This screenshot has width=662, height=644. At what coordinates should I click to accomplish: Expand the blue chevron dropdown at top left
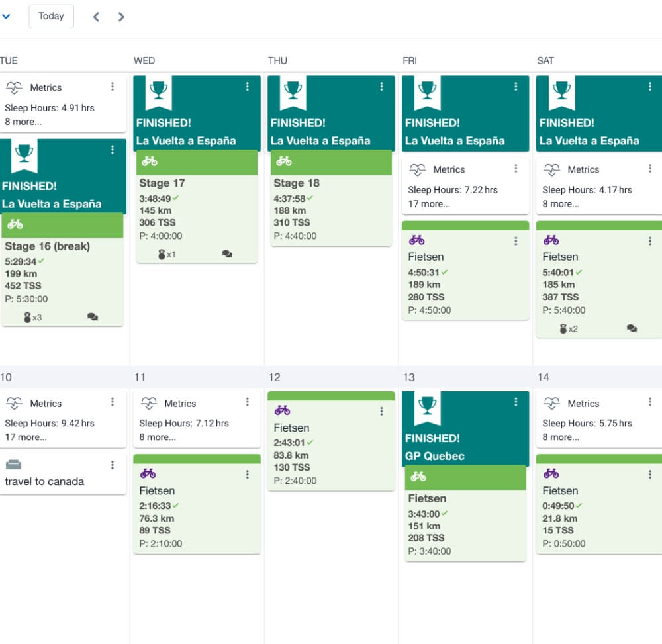pos(7,17)
